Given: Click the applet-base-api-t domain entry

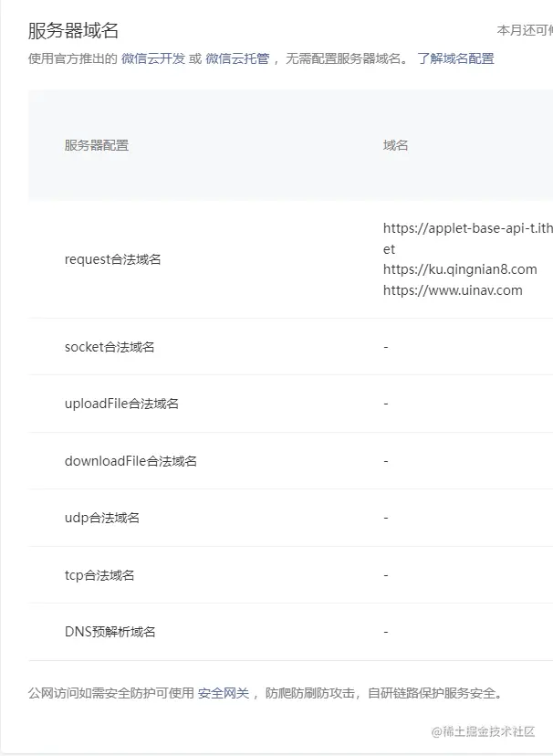Looking at the screenshot, I should coord(468,238).
